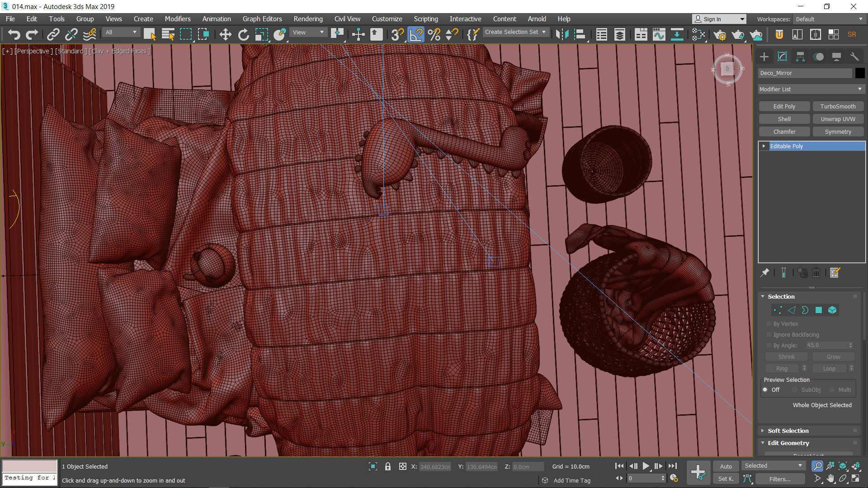Expand the Soft Selection rollout
The image size is (868, 488).
click(788, 431)
